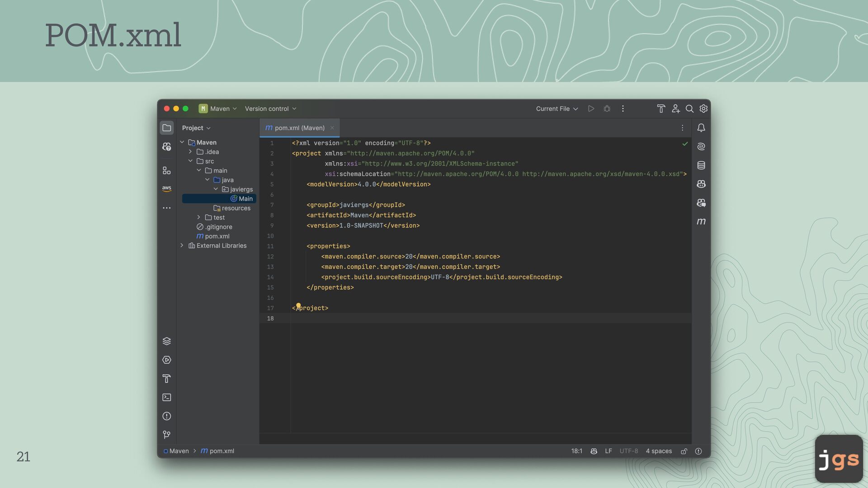Toggle the file read-only lock icon
Viewport: 868px width, 488px height.
(x=684, y=451)
